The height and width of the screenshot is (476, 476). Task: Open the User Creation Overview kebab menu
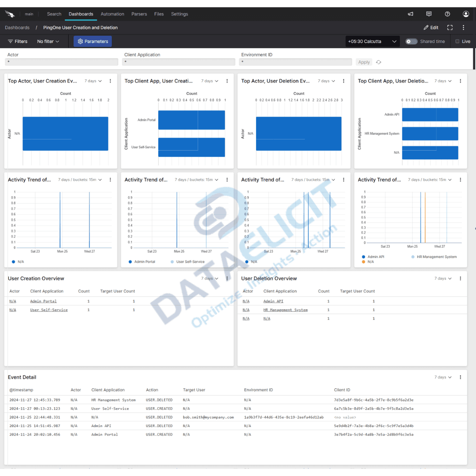coord(227,278)
